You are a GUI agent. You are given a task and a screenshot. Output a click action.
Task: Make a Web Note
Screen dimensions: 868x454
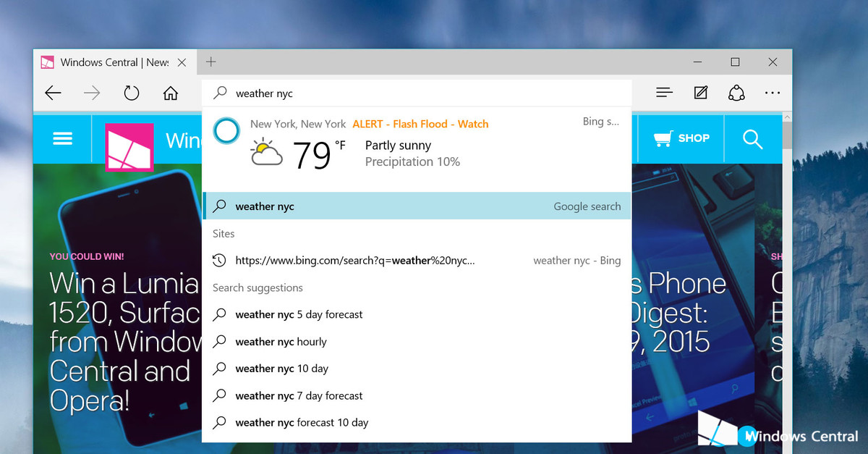[x=700, y=93]
